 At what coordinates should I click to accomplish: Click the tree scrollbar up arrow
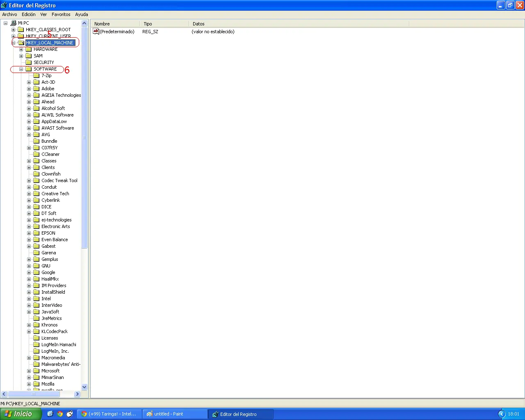pyautogui.click(x=84, y=23)
